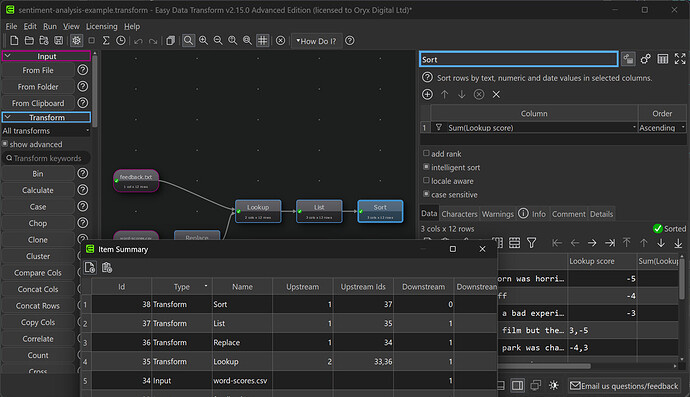Click the Zoom out toolbar icon
The image size is (690, 397).
(218, 41)
